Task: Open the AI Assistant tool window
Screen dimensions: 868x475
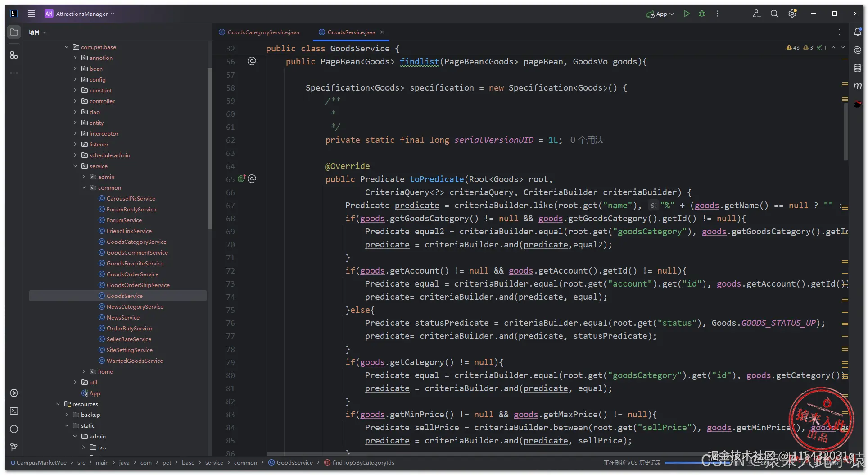Action: (858, 50)
